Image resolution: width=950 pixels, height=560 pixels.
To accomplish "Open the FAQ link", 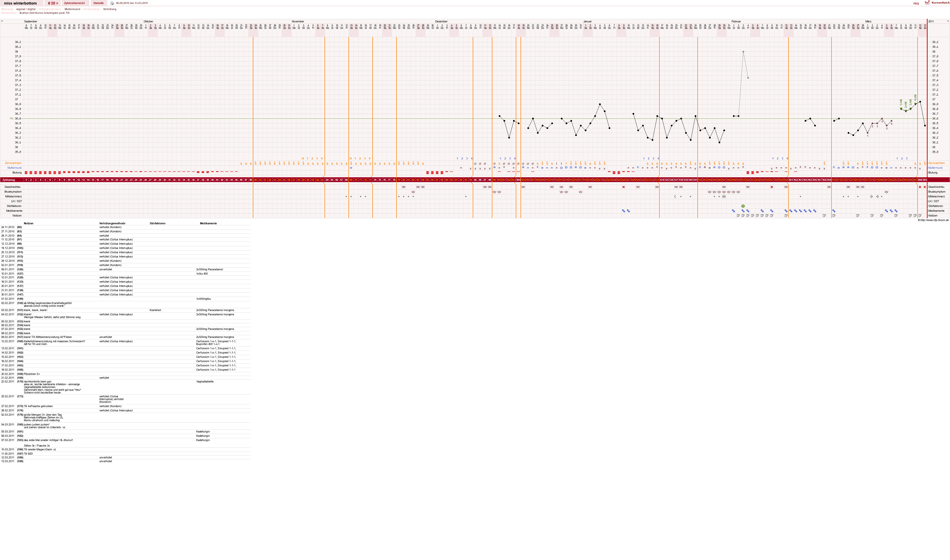I will 916,4.
